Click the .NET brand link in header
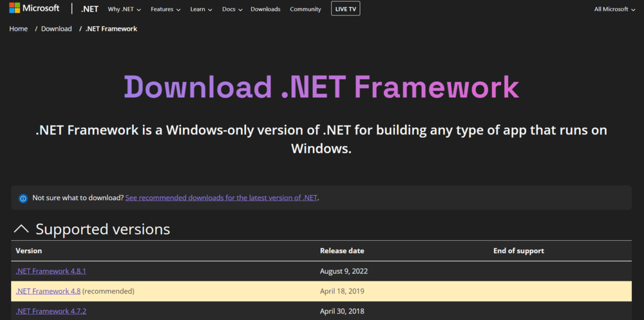The height and width of the screenshot is (320, 644). click(x=90, y=9)
